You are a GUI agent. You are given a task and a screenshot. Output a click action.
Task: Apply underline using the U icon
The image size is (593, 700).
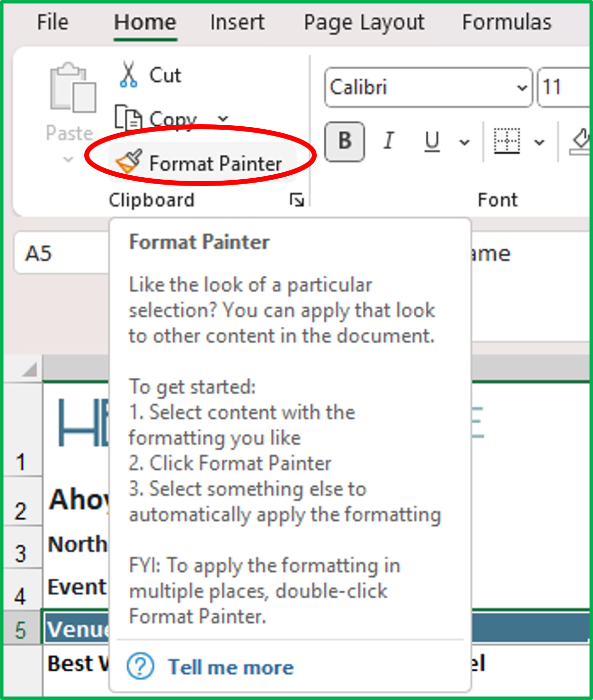coord(431,142)
